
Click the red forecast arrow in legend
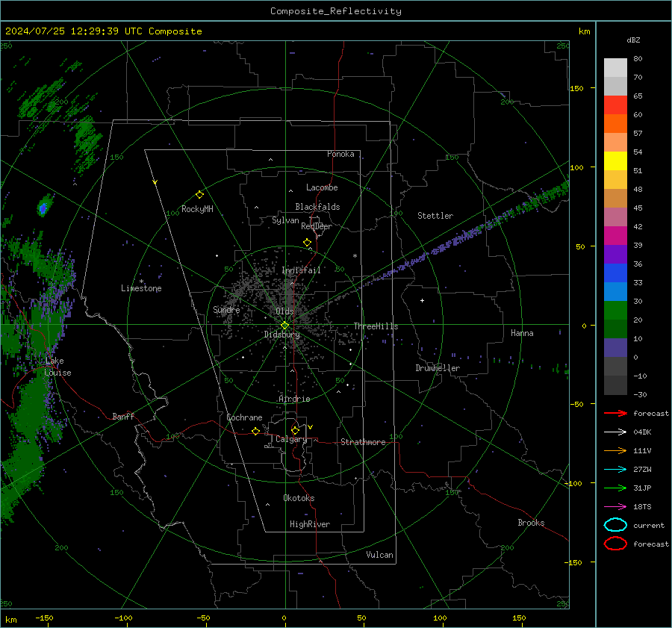point(615,413)
